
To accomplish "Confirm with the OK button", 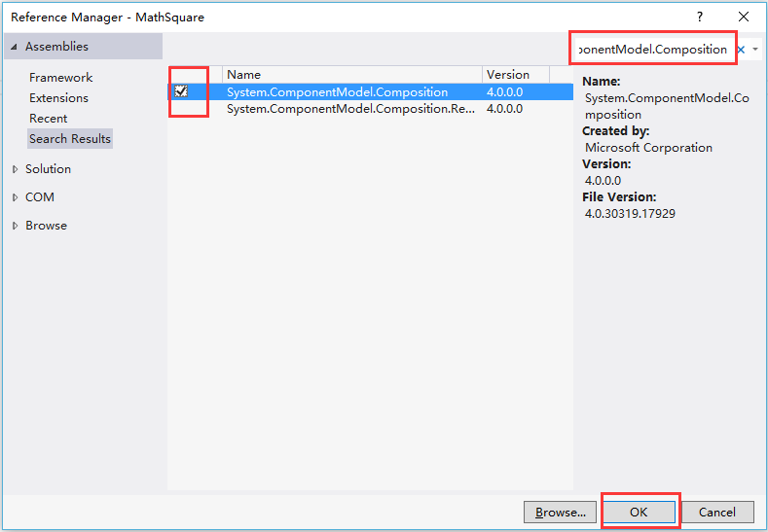I will click(639, 513).
